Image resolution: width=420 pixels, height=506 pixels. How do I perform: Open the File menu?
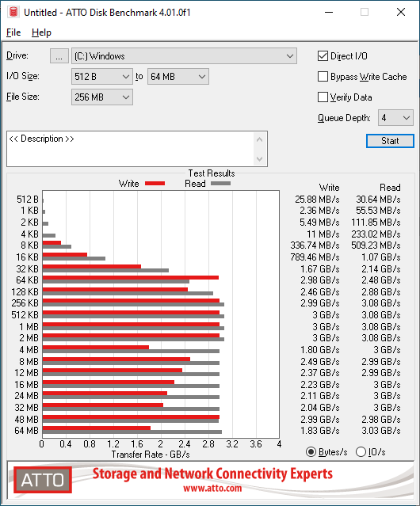pos(13,32)
